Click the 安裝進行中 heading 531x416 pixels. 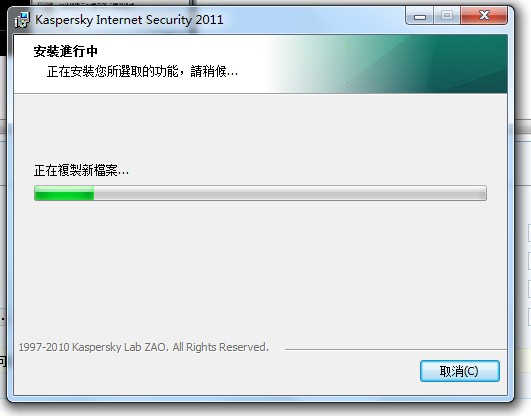[66, 51]
